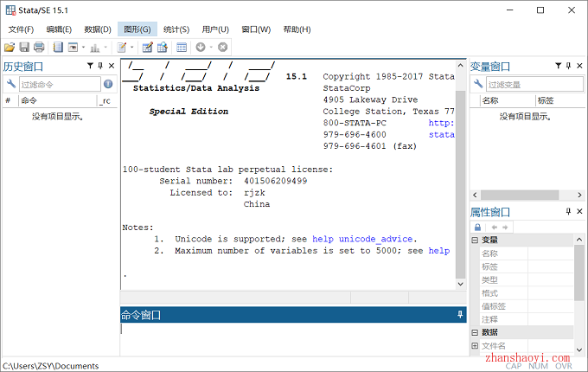Image resolution: width=588 pixels, height=372 pixels.
Task: Open the Variables Manager icon
Action: point(182,48)
